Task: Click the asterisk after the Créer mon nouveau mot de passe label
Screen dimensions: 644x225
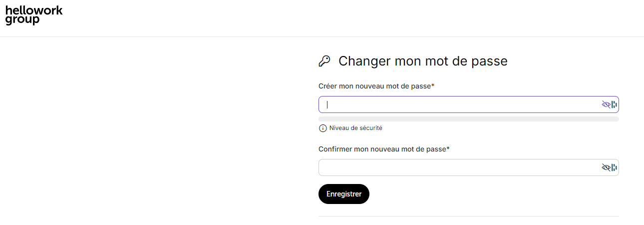Action: pyautogui.click(x=433, y=85)
